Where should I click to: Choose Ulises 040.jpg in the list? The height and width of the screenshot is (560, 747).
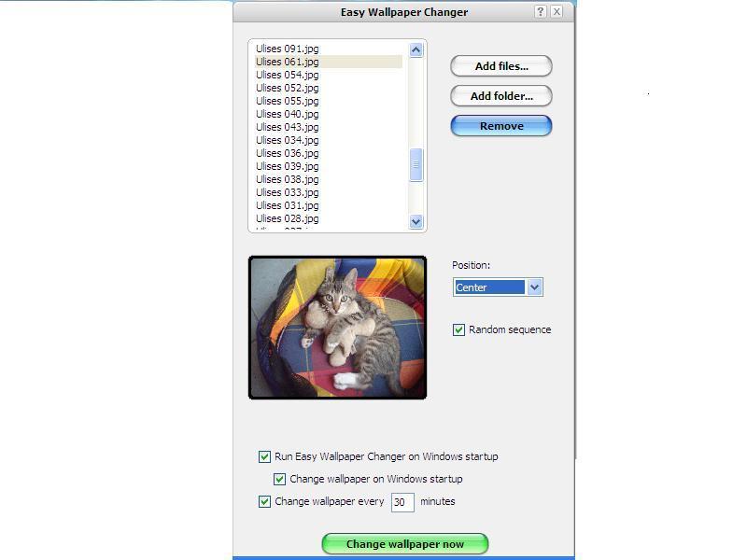[x=288, y=114]
